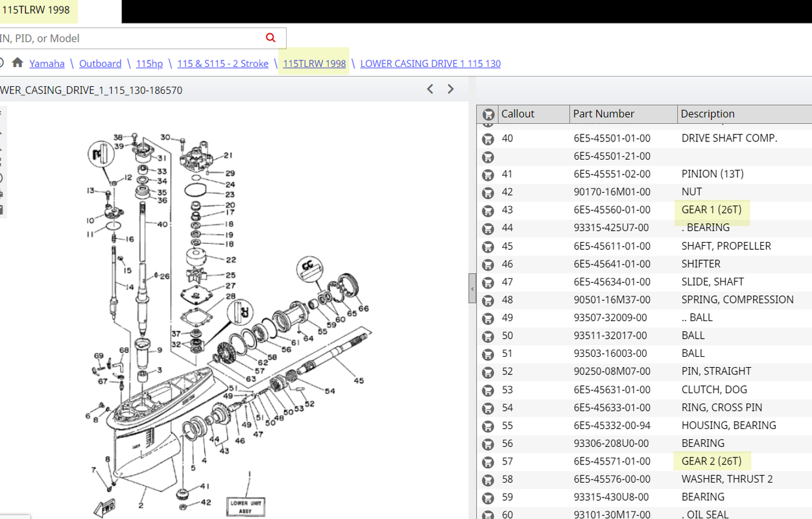
Task: Go to next diagram with right chevron
Action: (451, 90)
